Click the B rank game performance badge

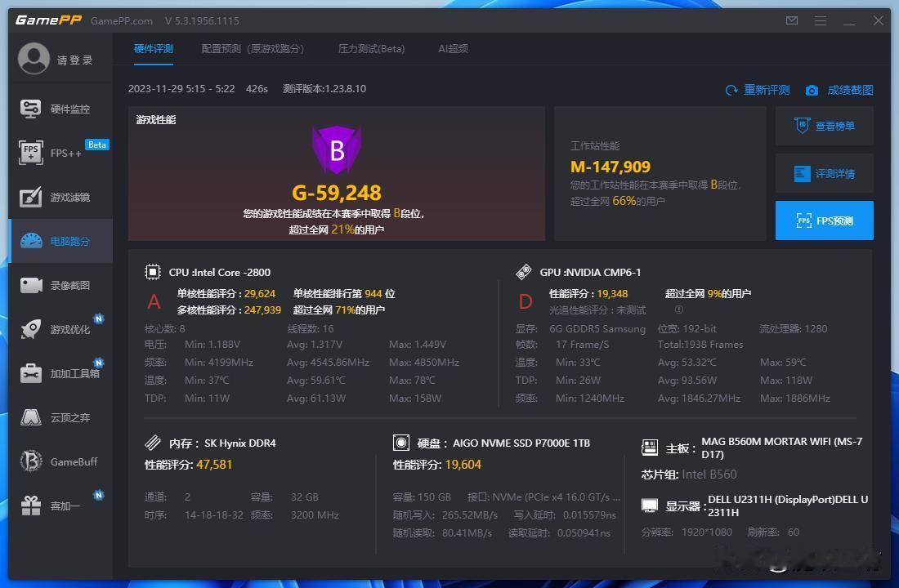tap(337, 149)
